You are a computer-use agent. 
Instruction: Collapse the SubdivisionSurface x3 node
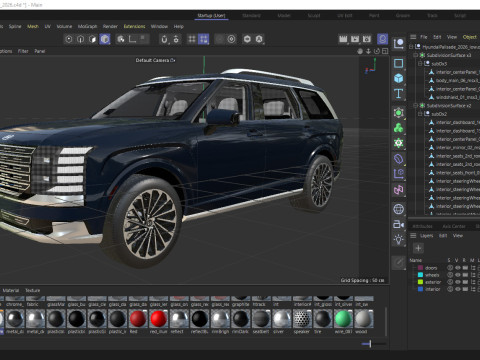coord(416,55)
